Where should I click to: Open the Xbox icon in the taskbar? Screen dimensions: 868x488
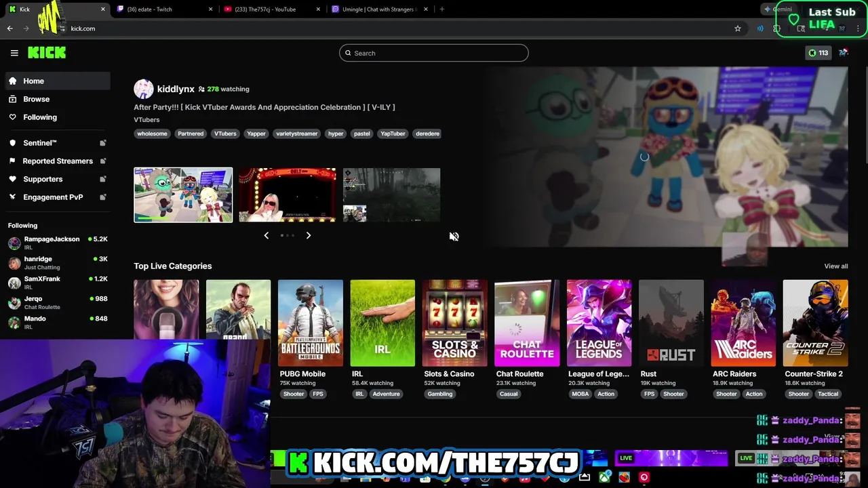tap(604, 478)
